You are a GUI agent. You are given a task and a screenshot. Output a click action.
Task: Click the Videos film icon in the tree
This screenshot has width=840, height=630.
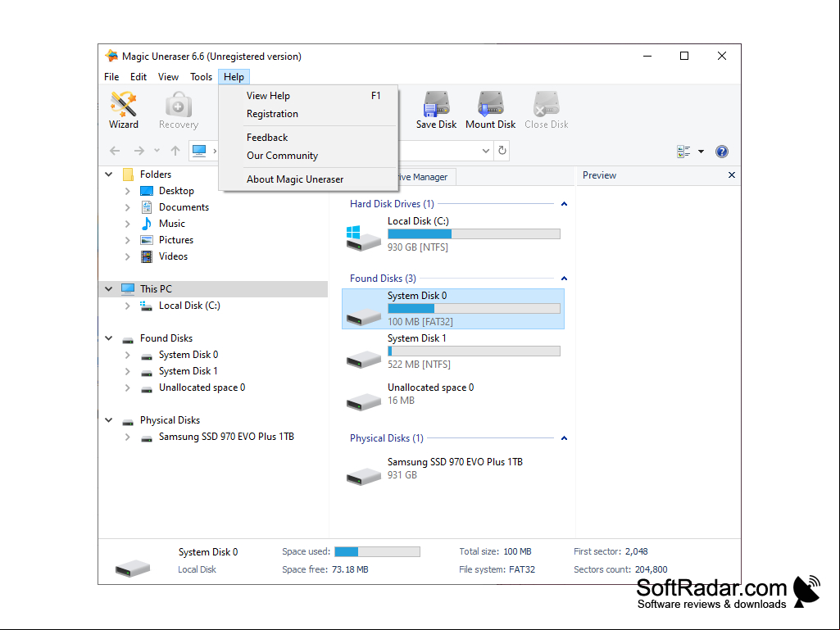click(146, 256)
